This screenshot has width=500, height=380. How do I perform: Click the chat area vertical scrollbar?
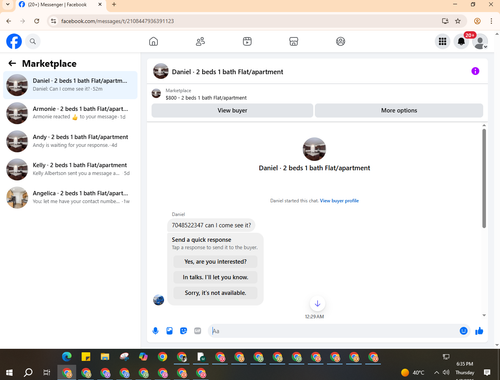click(x=484, y=178)
